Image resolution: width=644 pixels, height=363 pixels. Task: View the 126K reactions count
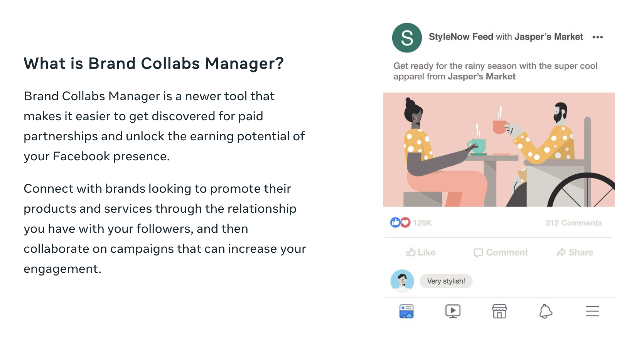click(422, 223)
